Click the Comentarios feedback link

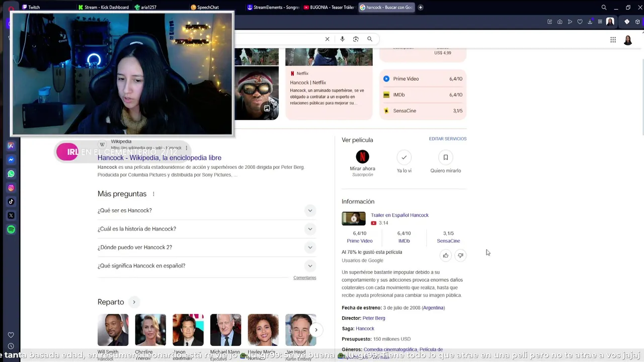pos(305,278)
